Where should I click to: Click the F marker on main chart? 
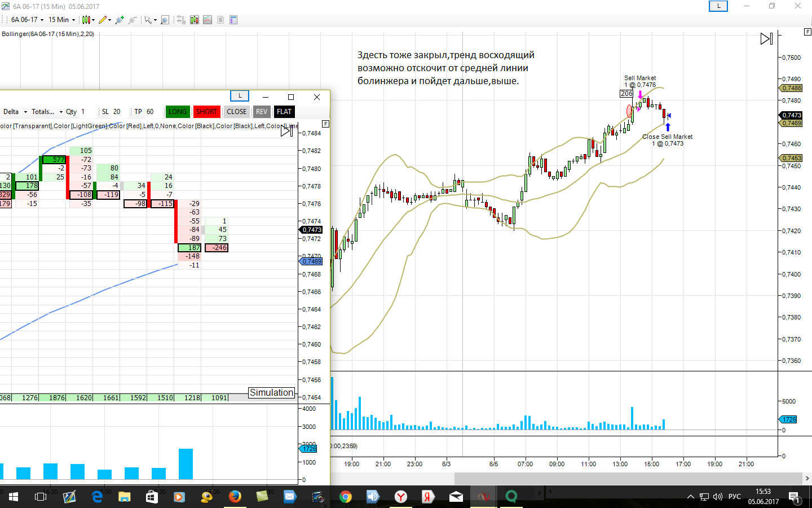tap(807, 32)
